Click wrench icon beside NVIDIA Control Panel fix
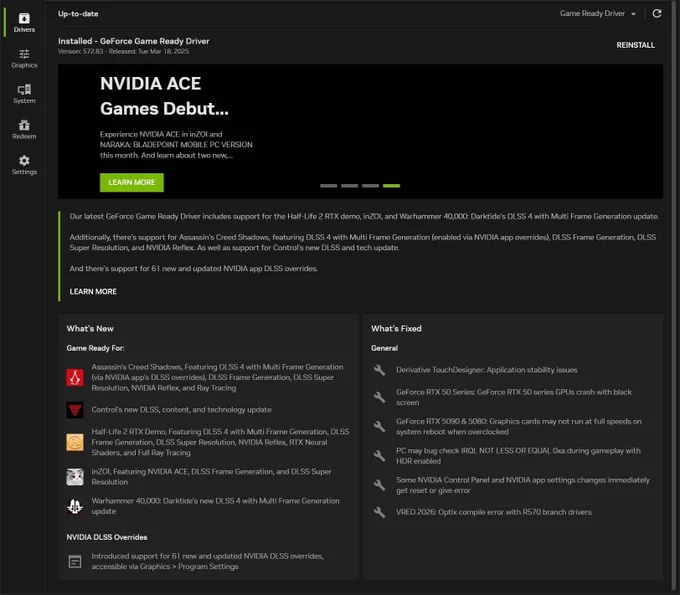The image size is (680, 595). (x=379, y=485)
